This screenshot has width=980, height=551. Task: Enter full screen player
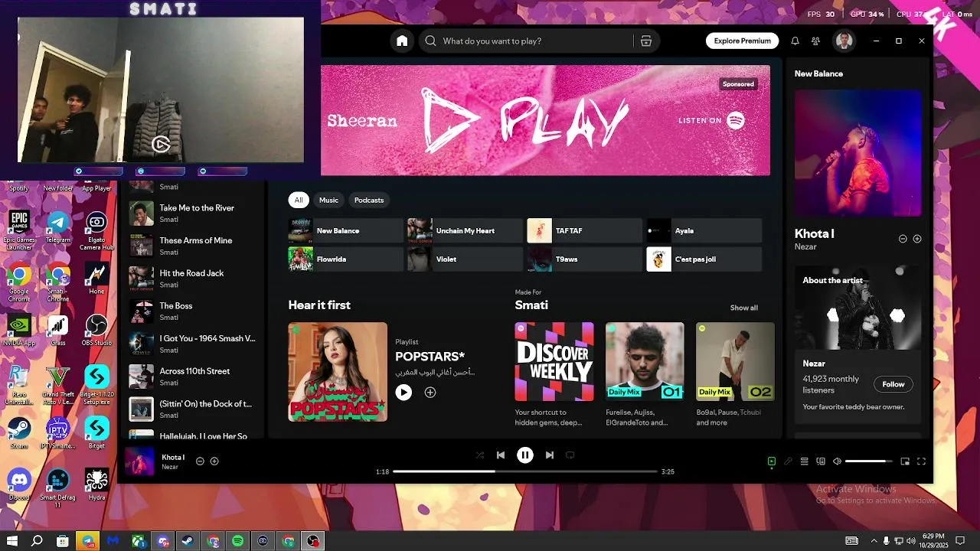[922, 461]
